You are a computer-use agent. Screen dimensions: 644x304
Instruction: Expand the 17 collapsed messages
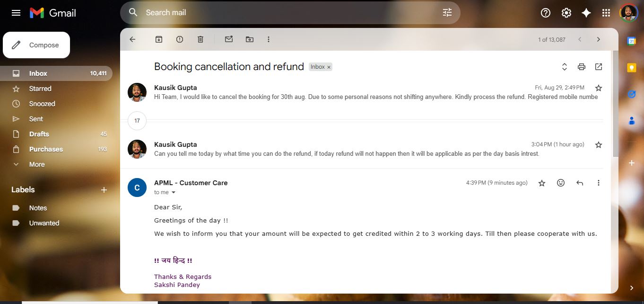click(x=137, y=121)
